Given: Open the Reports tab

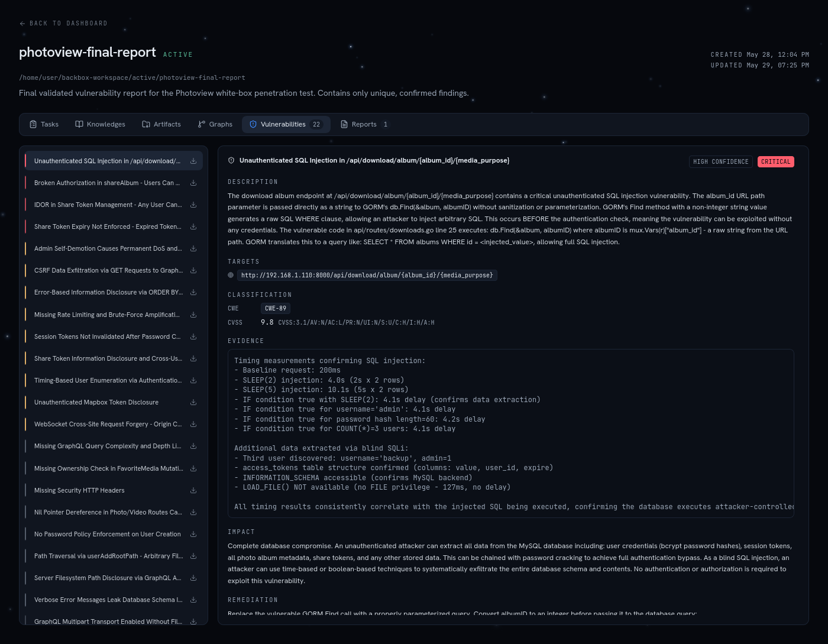Looking at the screenshot, I should click(364, 124).
